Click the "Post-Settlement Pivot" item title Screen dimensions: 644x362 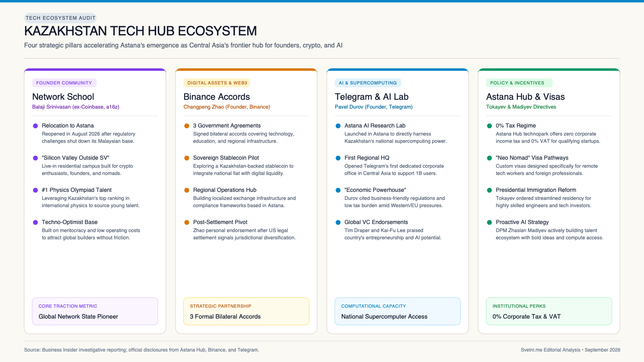pos(220,222)
